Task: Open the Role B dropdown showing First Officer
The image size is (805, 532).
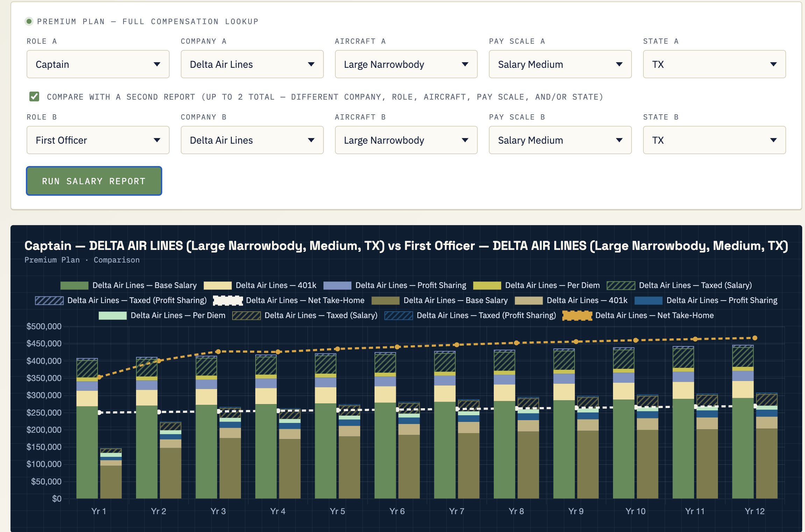Action: (x=98, y=140)
